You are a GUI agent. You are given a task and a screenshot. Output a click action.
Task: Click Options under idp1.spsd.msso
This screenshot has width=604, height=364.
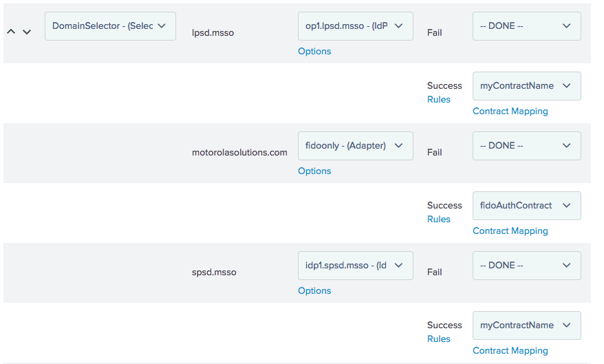pyautogui.click(x=314, y=291)
